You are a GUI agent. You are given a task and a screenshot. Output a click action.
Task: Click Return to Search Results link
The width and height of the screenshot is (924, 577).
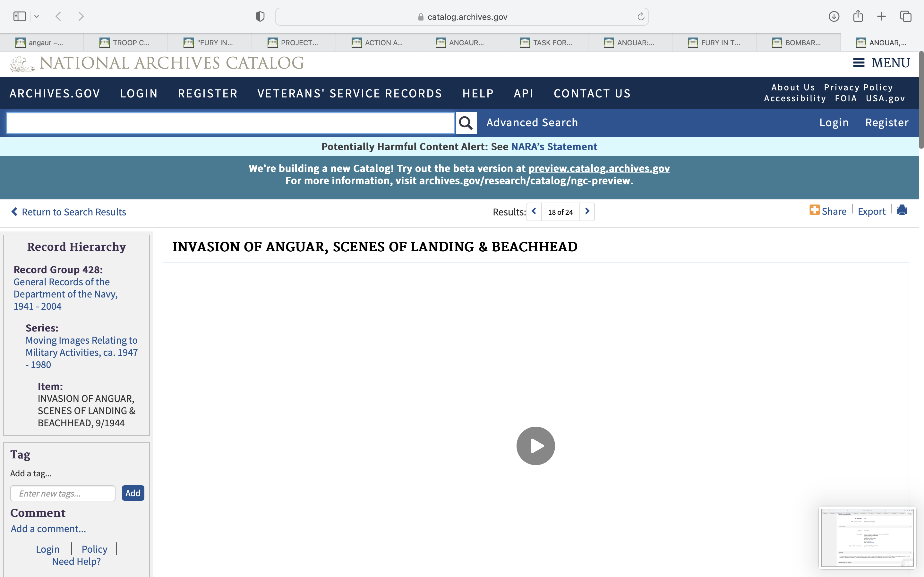[69, 212]
